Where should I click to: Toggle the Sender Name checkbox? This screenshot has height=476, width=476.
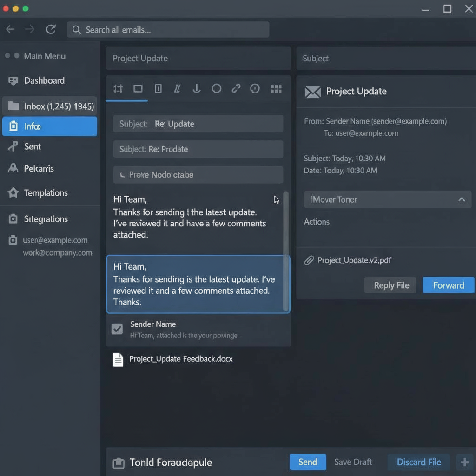[x=117, y=329]
